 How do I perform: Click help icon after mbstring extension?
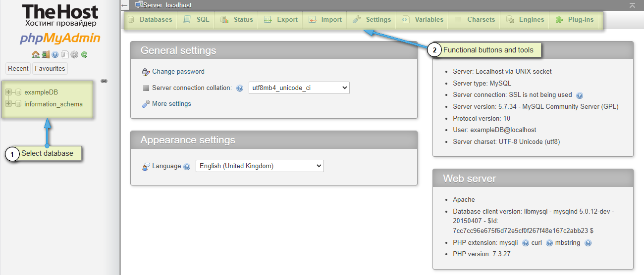[x=588, y=243]
